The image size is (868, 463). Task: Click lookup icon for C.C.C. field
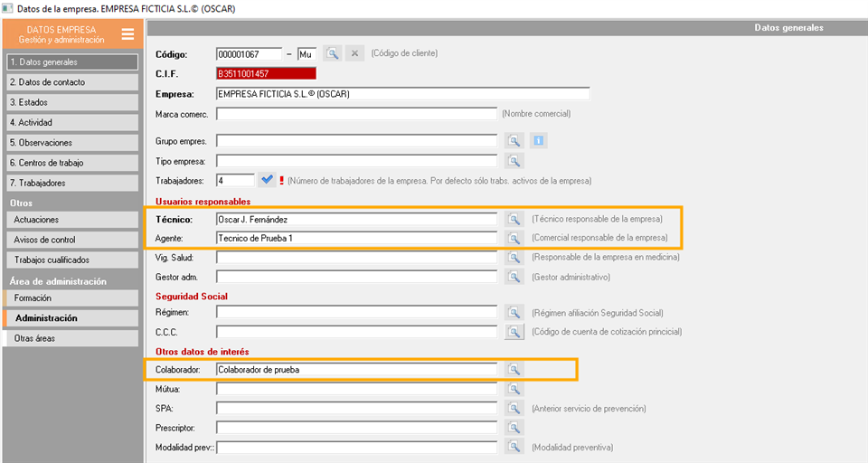(514, 332)
